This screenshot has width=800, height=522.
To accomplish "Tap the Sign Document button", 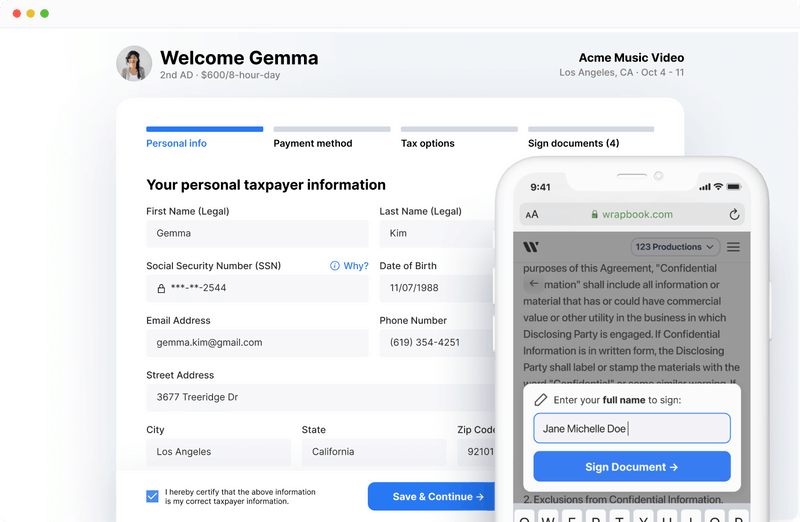I will pyautogui.click(x=631, y=467).
